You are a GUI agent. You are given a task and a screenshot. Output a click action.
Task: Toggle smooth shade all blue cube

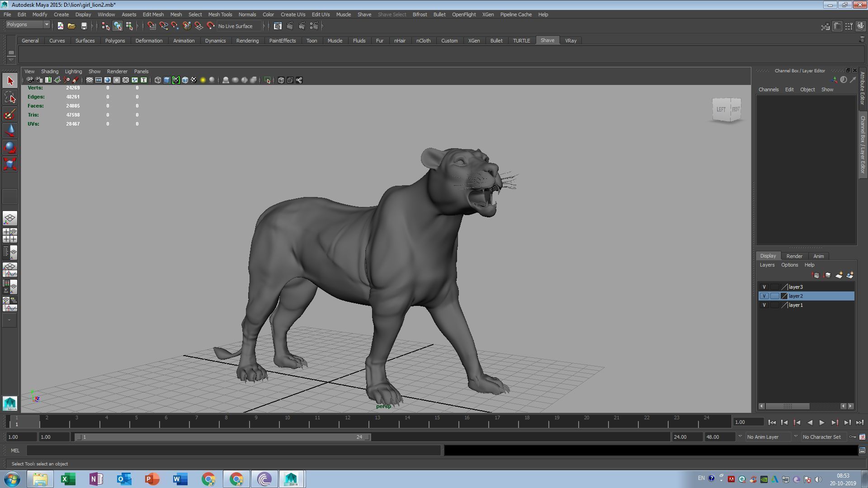[x=167, y=80]
